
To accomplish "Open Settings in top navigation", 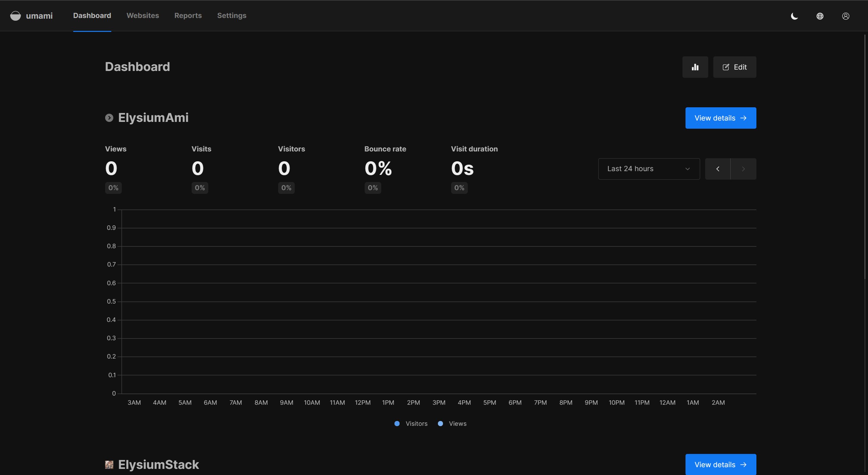I will point(232,16).
